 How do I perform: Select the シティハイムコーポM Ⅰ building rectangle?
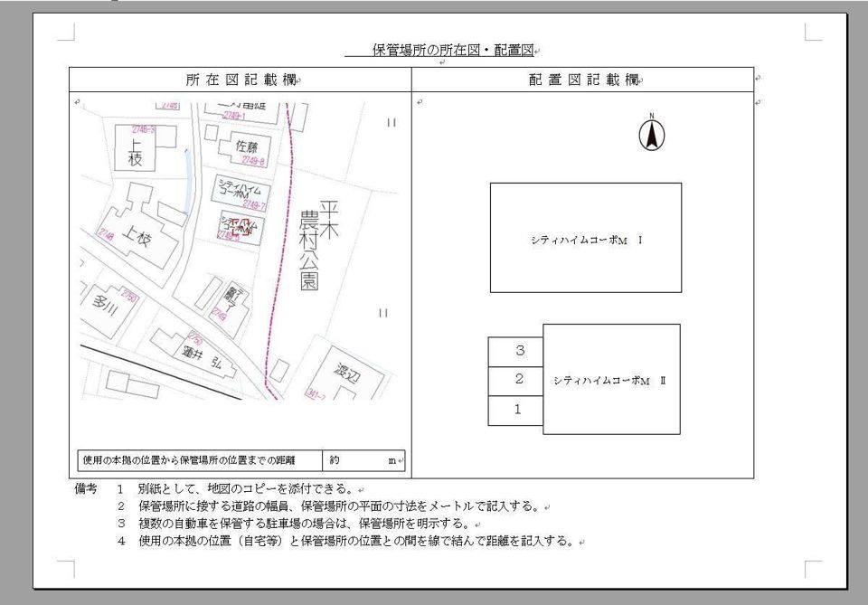586,238
